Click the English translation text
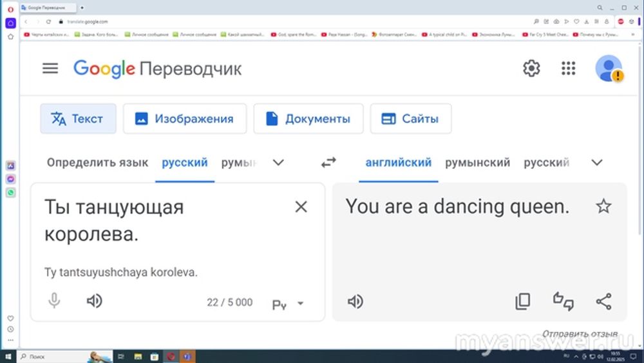Screen dimensions: 644x363 tap(457, 206)
